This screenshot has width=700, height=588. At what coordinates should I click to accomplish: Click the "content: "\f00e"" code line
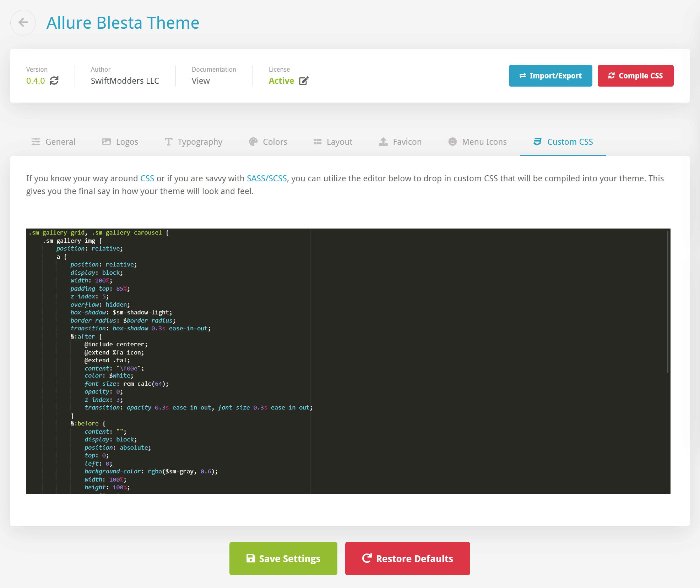[x=114, y=368]
